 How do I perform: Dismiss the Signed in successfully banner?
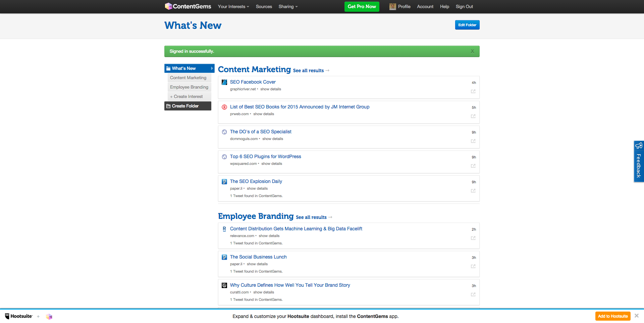(472, 51)
